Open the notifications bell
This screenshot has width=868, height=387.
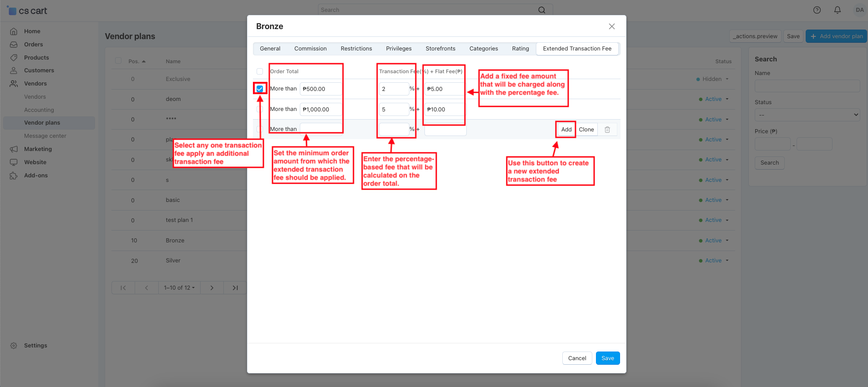point(837,10)
